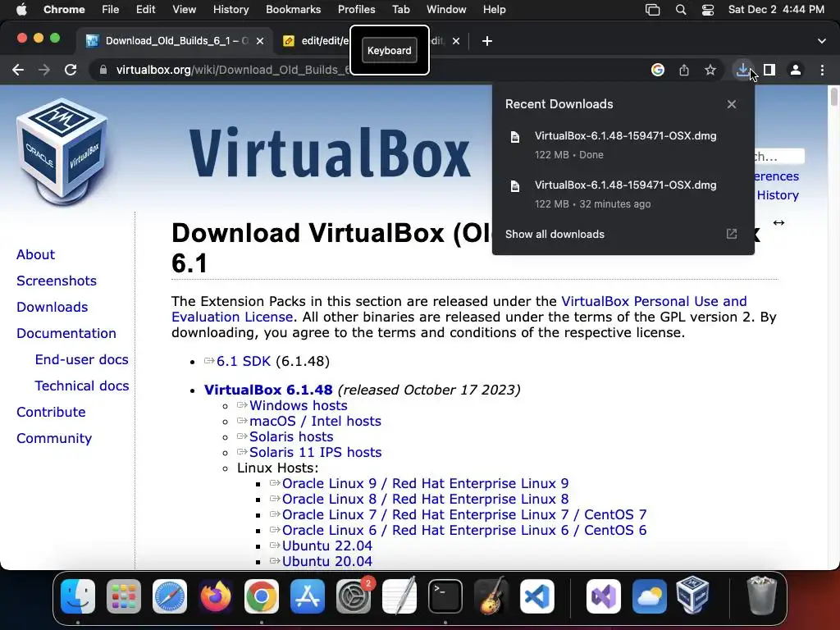This screenshot has height=630, width=840.
Task: Click the site search field
Action: (x=779, y=157)
